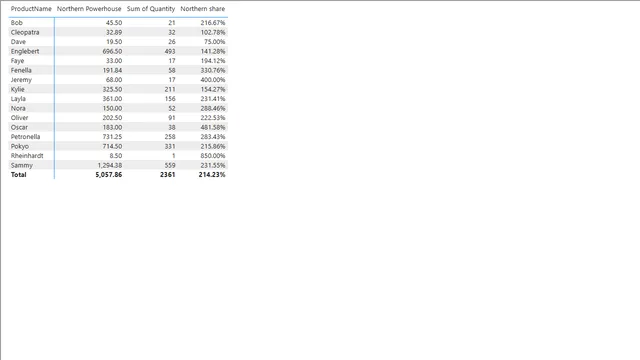The width and height of the screenshot is (640, 360).
Task: Click the 150.00 value for Nora
Action: coord(112,108)
